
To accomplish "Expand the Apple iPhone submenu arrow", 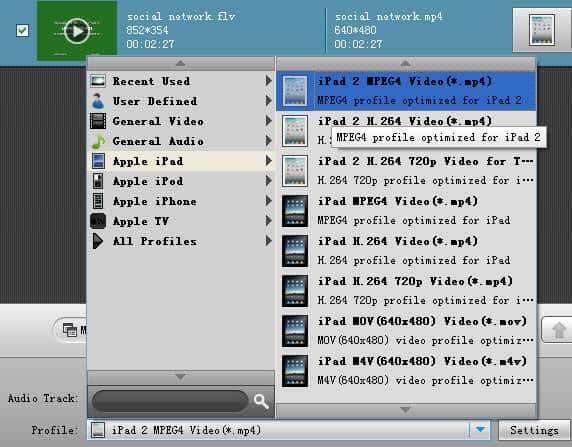I will pyautogui.click(x=269, y=201).
